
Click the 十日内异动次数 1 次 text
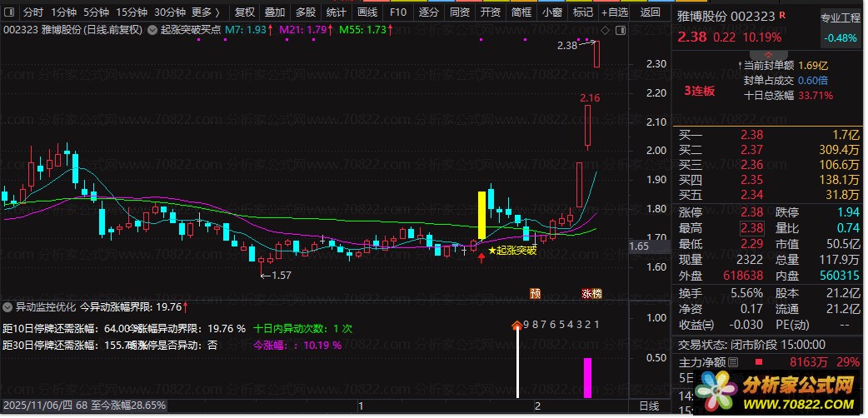pyautogui.click(x=303, y=328)
